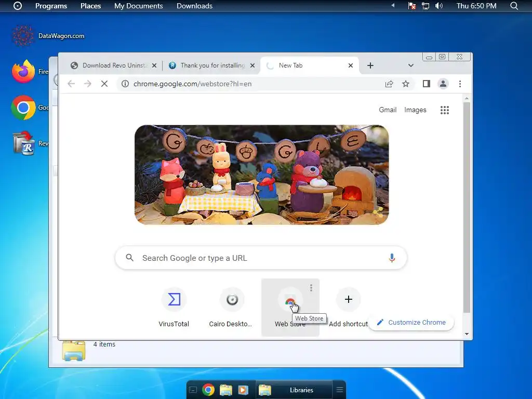The height and width of the screenshot is (399, 532).
Task: Open the search magnifier in top panel
Action: (x=514, y=6)
